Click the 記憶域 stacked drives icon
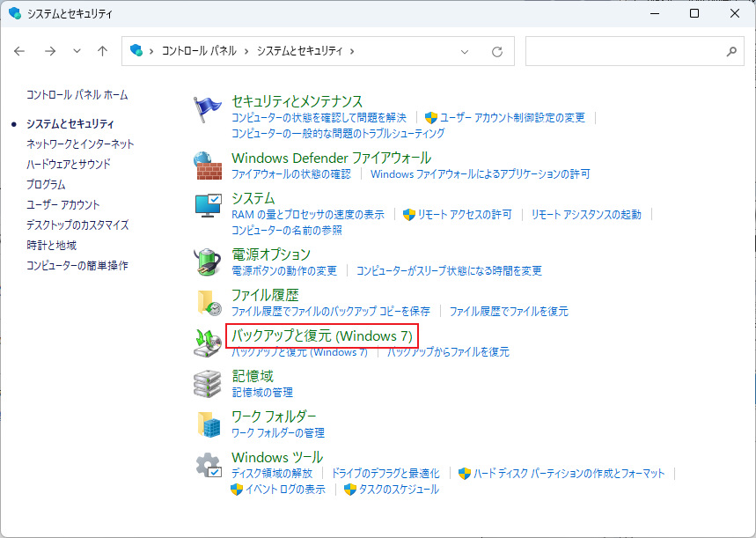756x538 pixels. click(x=208, y=384)
